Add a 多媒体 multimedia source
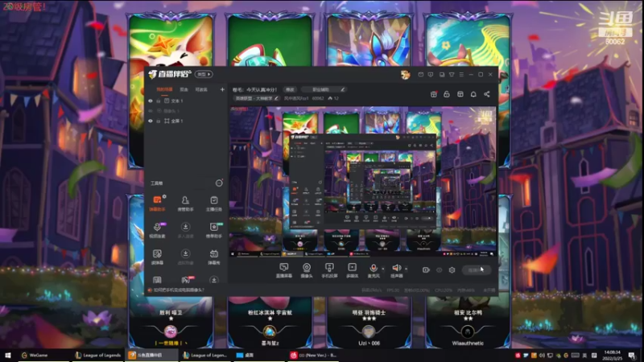 click(x=352, y=270)
